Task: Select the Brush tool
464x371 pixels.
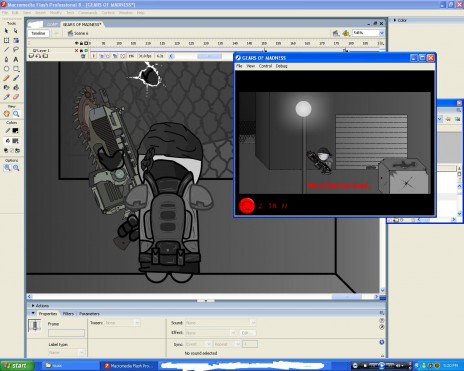Action: (x=16, y=78)
